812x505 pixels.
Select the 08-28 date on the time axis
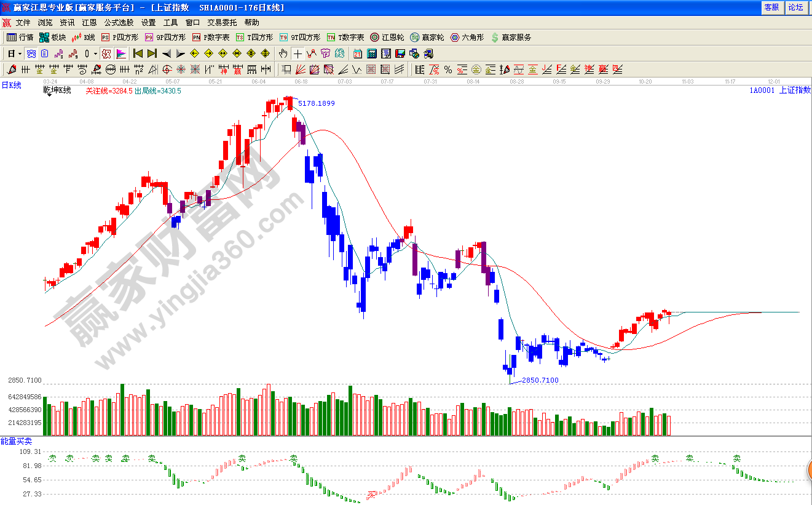(517, 81)
